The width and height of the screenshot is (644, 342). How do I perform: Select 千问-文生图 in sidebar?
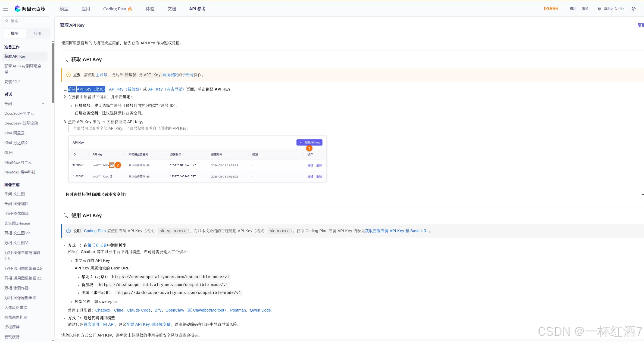tap(15, 194)
